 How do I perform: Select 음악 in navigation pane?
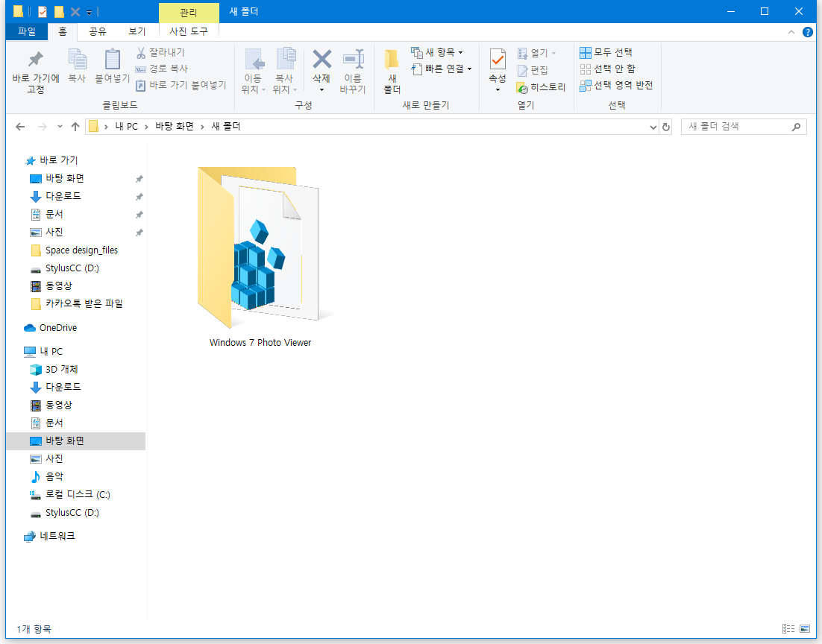pos(54,477)
